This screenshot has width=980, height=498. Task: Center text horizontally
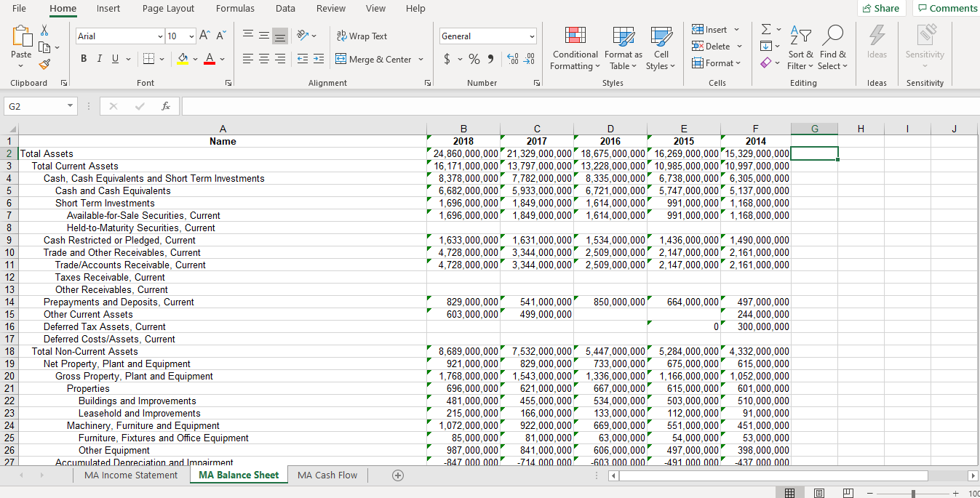pos(263,59)
